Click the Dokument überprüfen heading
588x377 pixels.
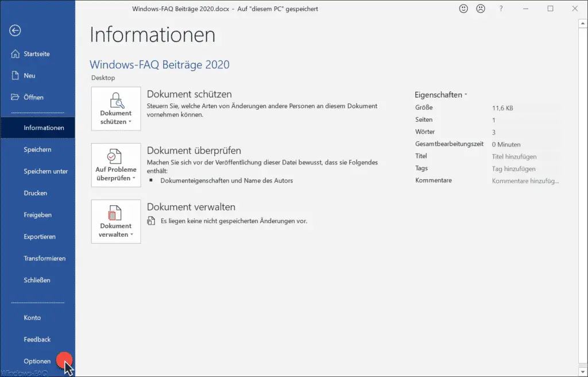coord(194,151)
